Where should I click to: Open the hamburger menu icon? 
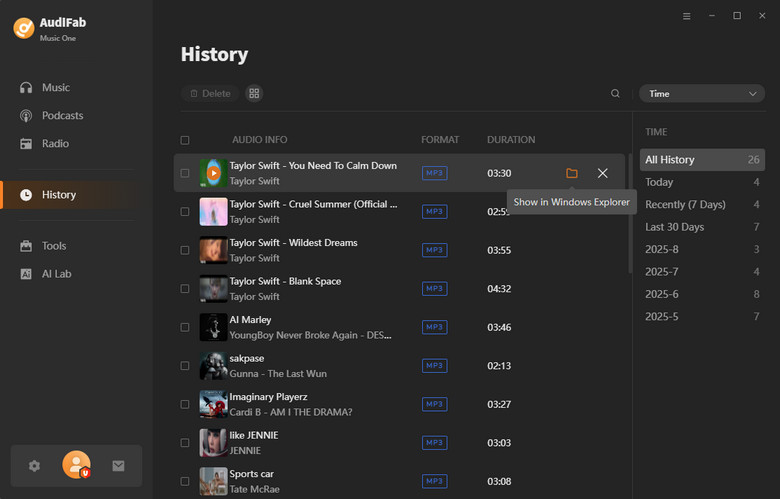tap(686, 16)
